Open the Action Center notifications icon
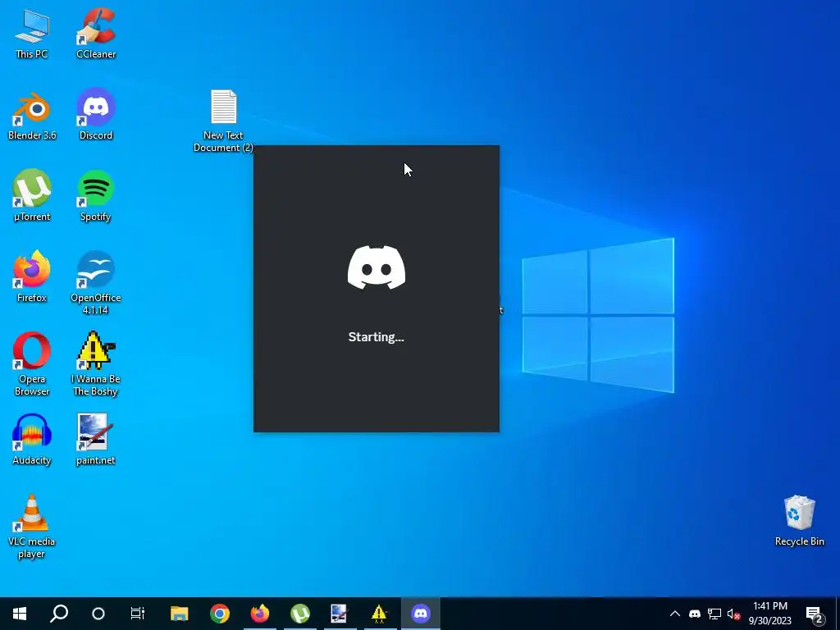 815,614
